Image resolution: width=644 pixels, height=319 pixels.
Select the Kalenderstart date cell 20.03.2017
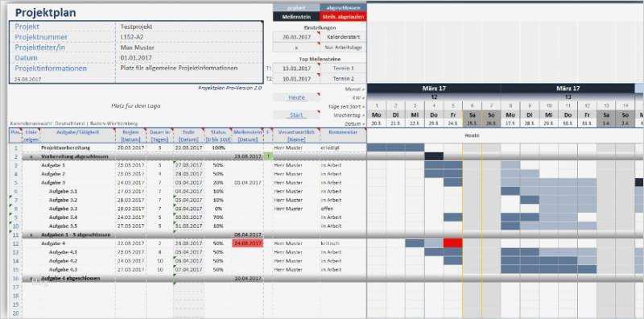coord(296,36)
